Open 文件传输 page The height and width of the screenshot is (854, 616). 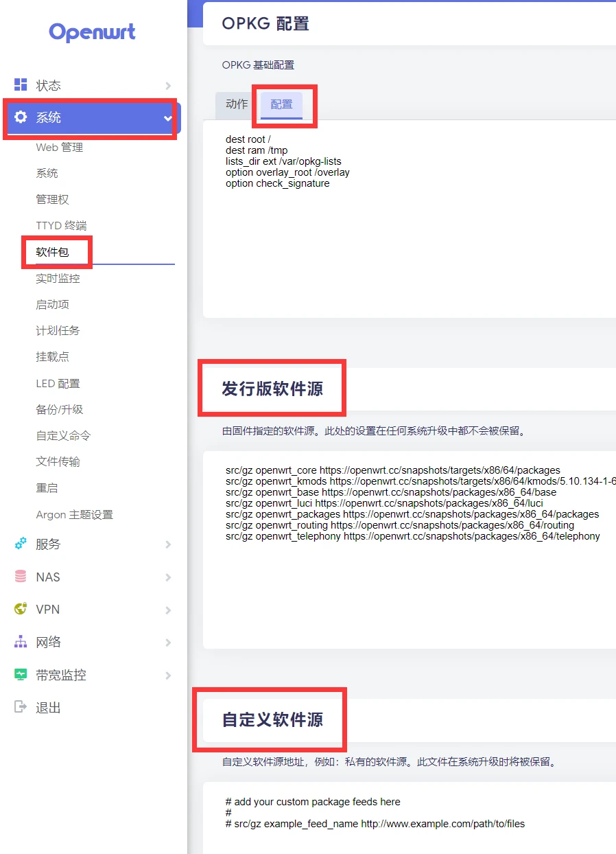click(x=58, y=461)
